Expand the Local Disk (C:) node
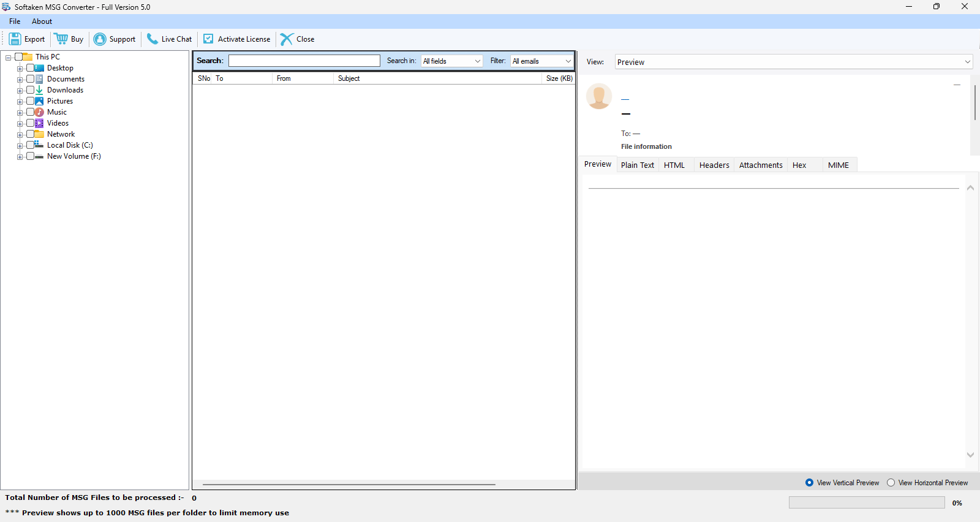Screen dimensions: 980x522 pos(20,146)
